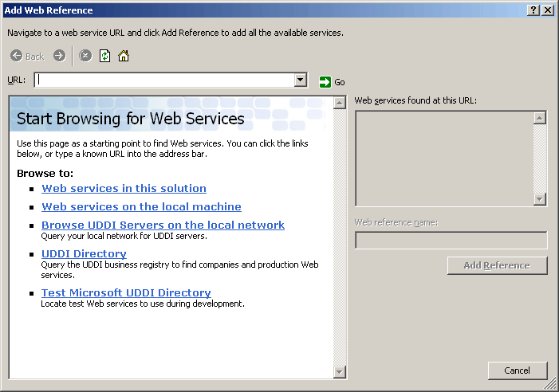This screenshot has width=559, height=392.
Task: Open Web services on the local machine
Action: click(141, 207)
